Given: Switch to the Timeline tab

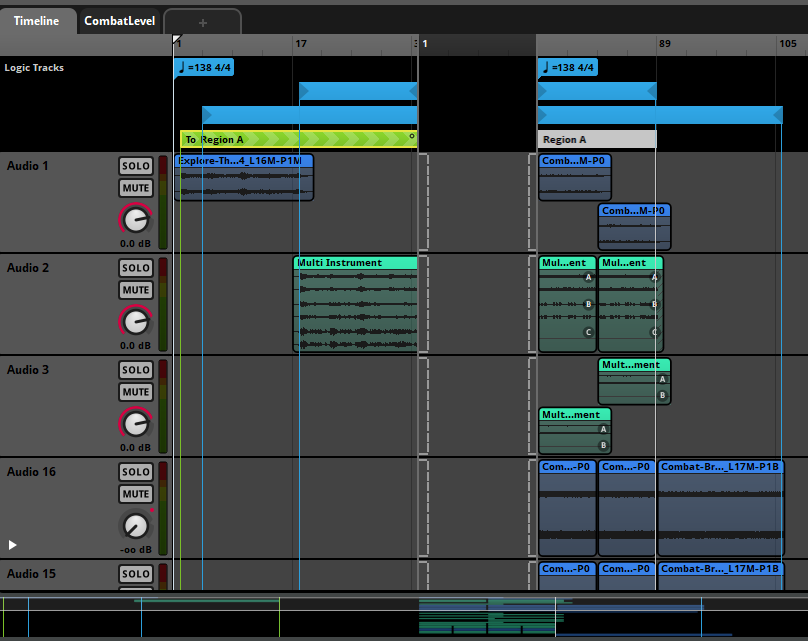Looking at the screenshot, I should click(37, 21).
